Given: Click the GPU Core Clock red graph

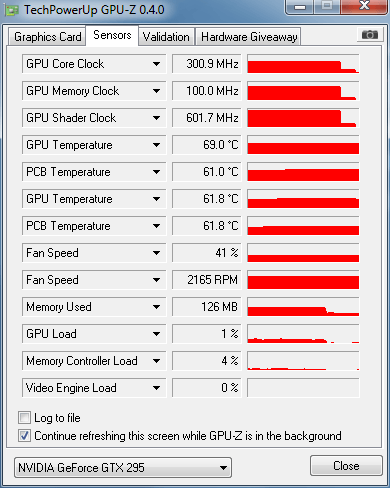Looking at the screenshot, I should pos(303,64).
